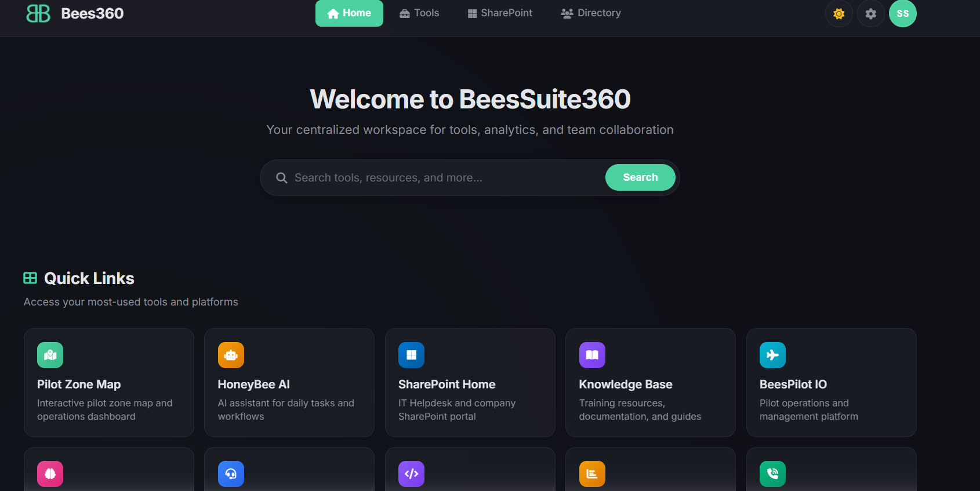Viewport: 980px width, 491px height.
Task: Click the Tools tab toolbox icon
Action: [x=405, y=13]
